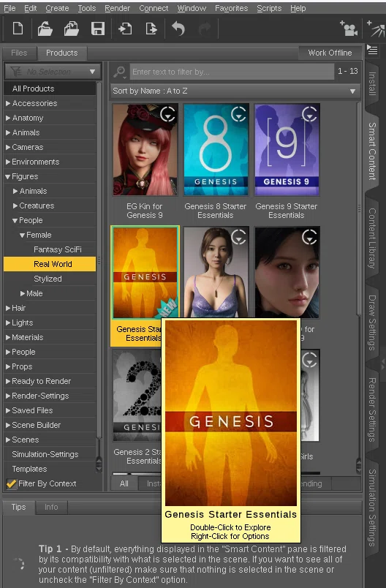The height and width of the screenshot is (588, 386).
Task: Select Genesis 8 Starter Essentials thumbnail
Action: [x=216, y=150]
